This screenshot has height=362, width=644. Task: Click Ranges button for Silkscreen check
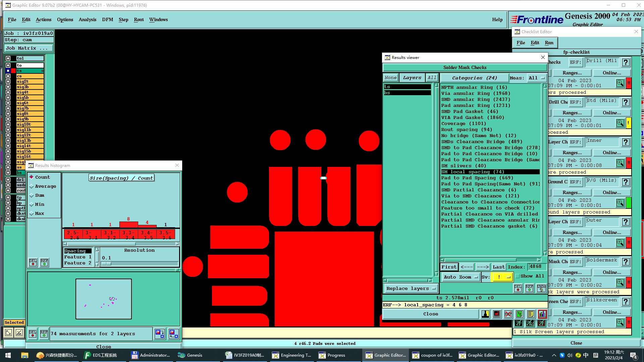pyautogui.click(x=572, y=312)
